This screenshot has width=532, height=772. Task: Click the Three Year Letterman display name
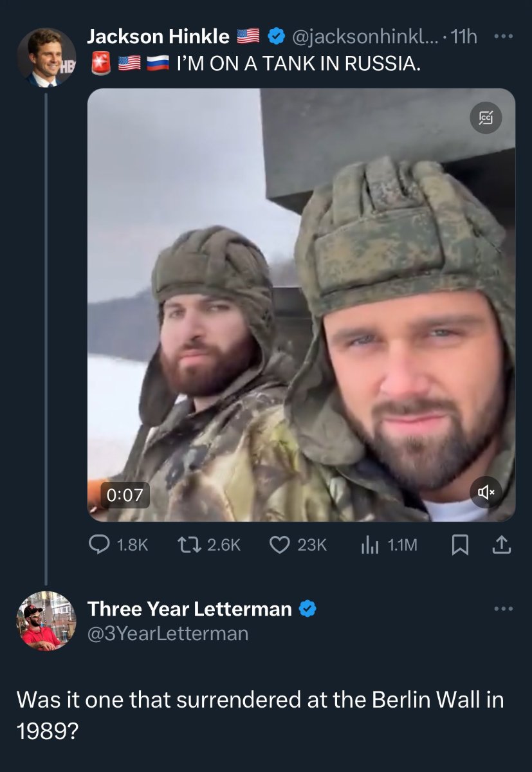point(189,609)
